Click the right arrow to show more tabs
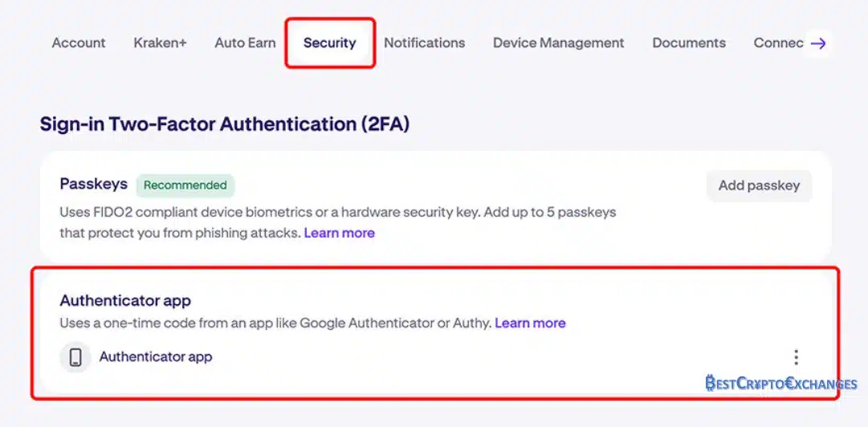The height and width of the screenshot is (427, 868). coord(817,43)
